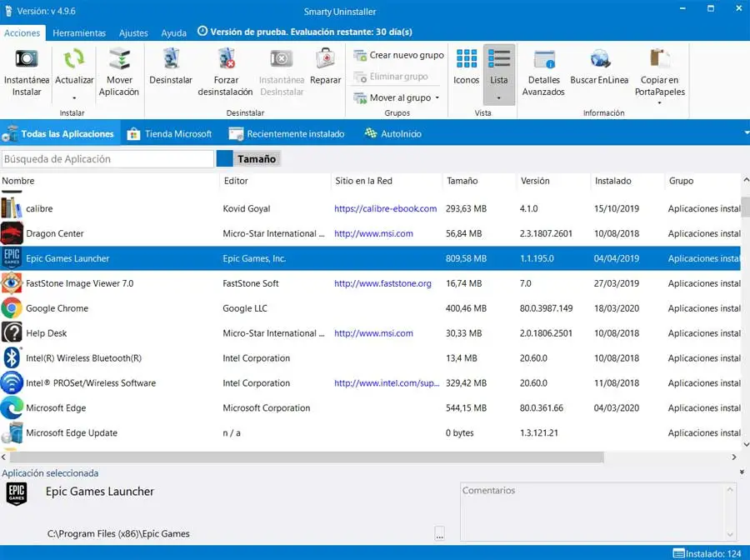Click the Tamaño filter button
This screenshot has width=750, height=560.
pyautogui.click(x=257, y=159)
